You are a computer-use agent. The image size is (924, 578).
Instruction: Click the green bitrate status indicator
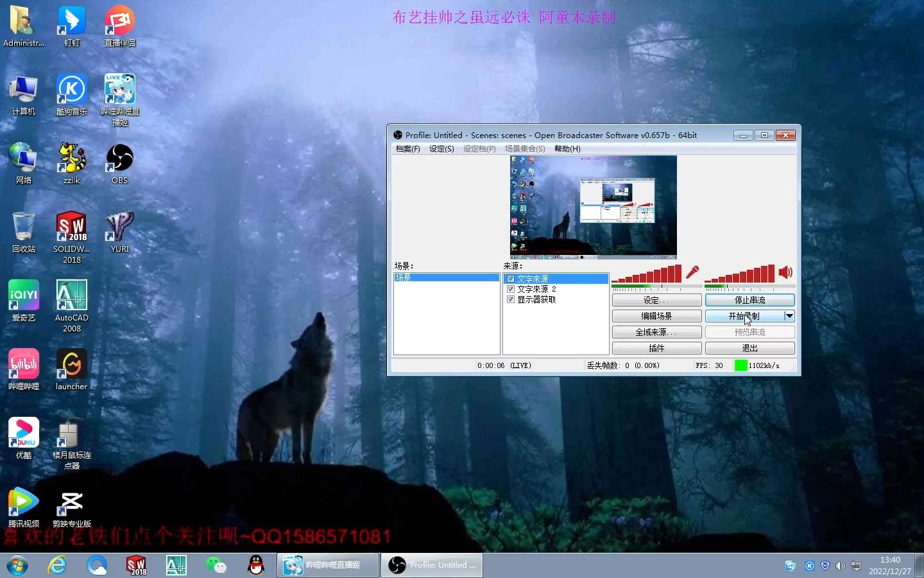tap(740, 365)
